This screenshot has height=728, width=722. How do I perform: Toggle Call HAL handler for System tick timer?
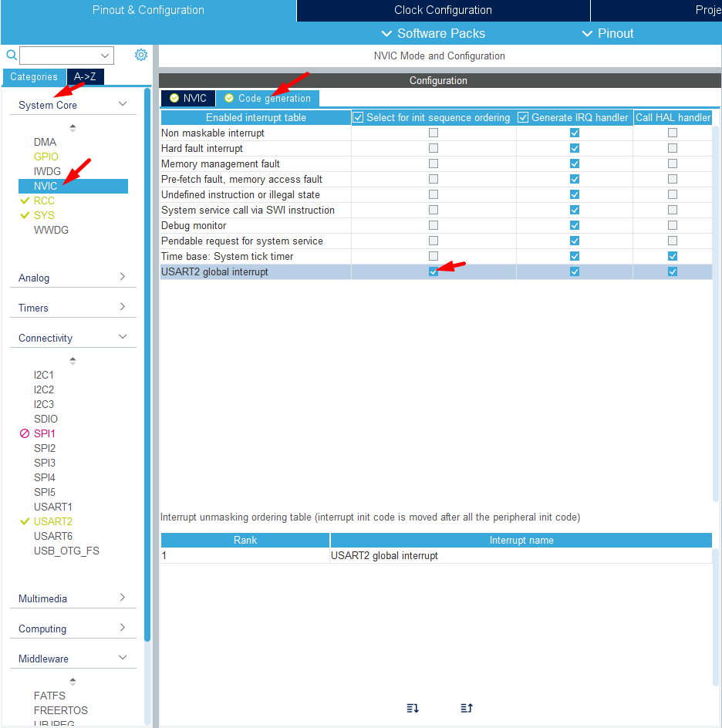pyautogui.click(x=673, y=256)
